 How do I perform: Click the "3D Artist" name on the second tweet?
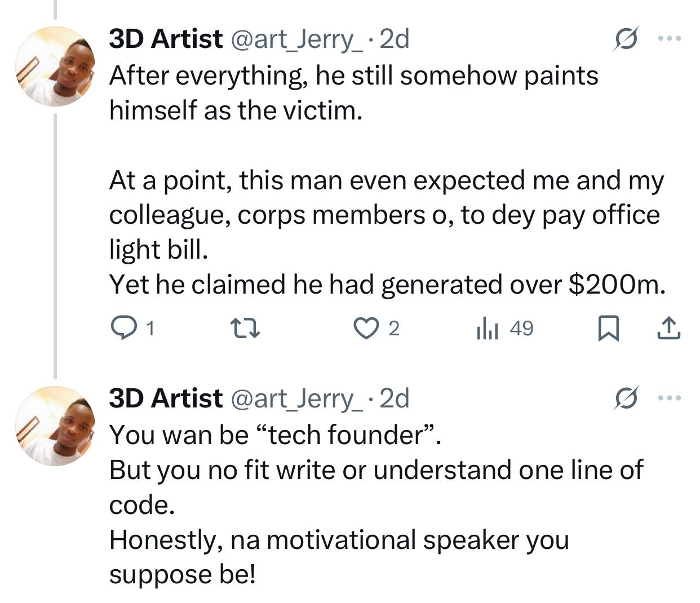click(x=166, y=398)
